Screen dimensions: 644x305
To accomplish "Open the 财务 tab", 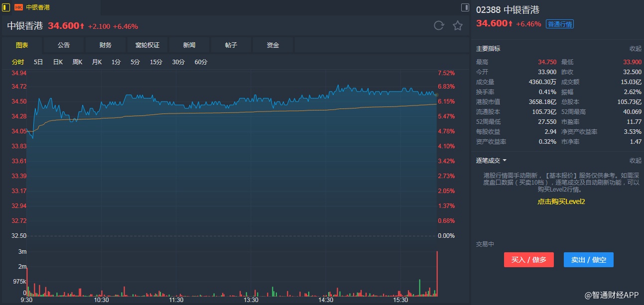I will [106, 45].
